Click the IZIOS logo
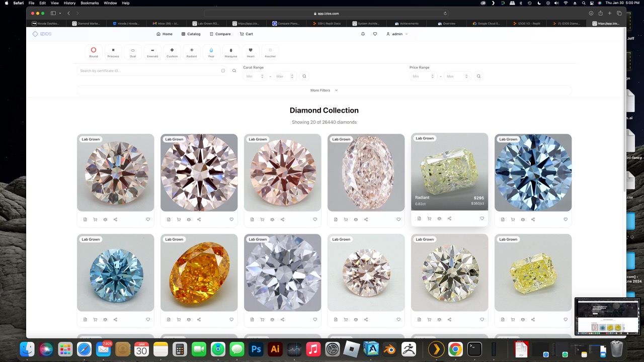Screen dimensions: 644x362 (x=42, y=34)
